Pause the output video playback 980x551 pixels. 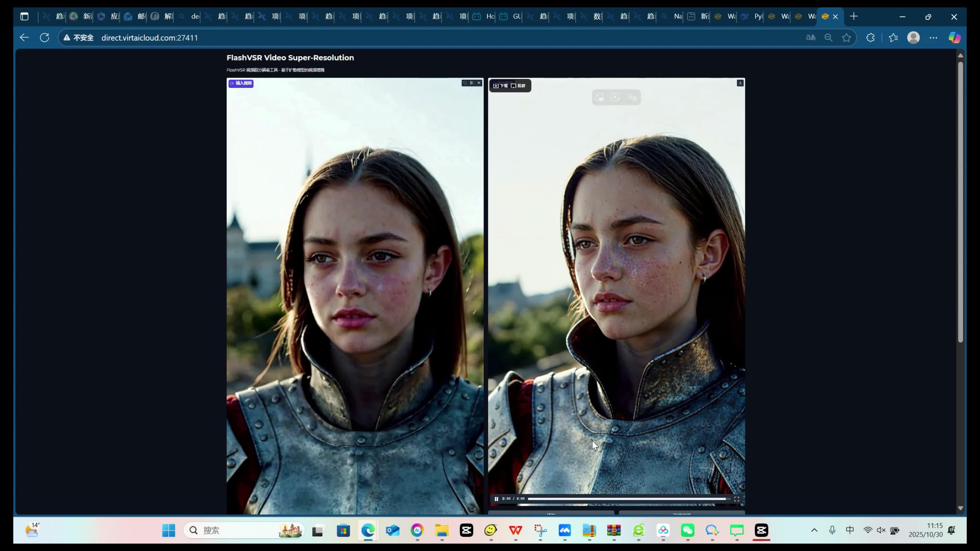[x=496, y=499]
